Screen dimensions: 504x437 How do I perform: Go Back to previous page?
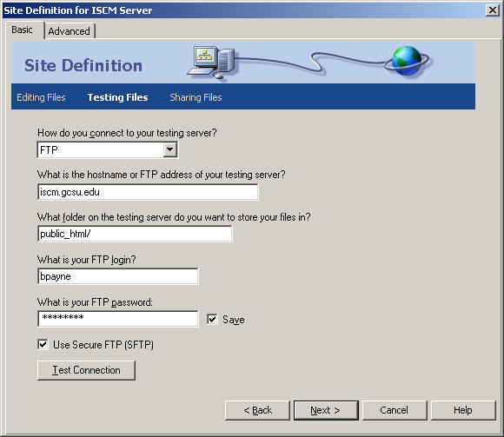click(x=257, y=410)
